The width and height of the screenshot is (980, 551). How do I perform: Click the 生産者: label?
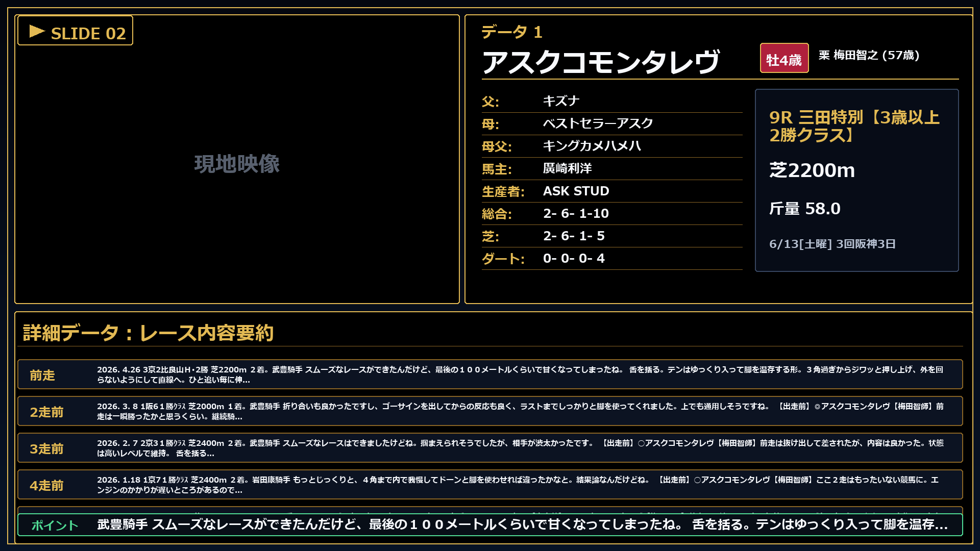(503, 191)
